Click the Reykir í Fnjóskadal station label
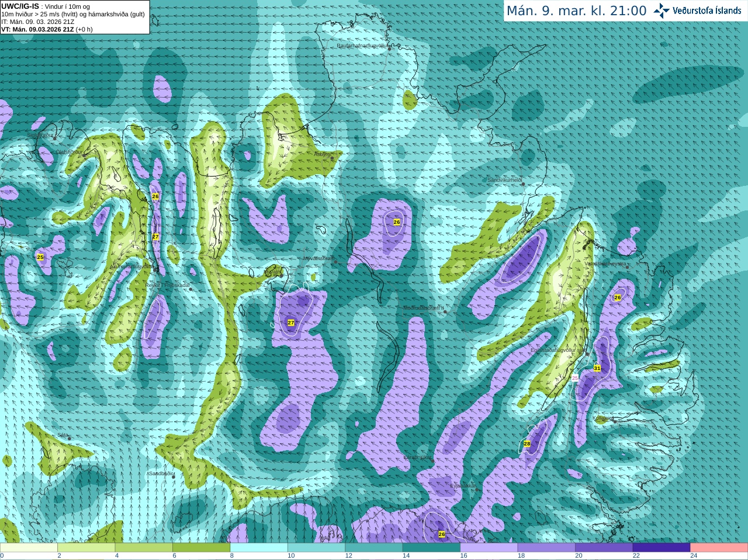Image resolution: width=748 pixels, height=560 pixels. coord(167,285)
